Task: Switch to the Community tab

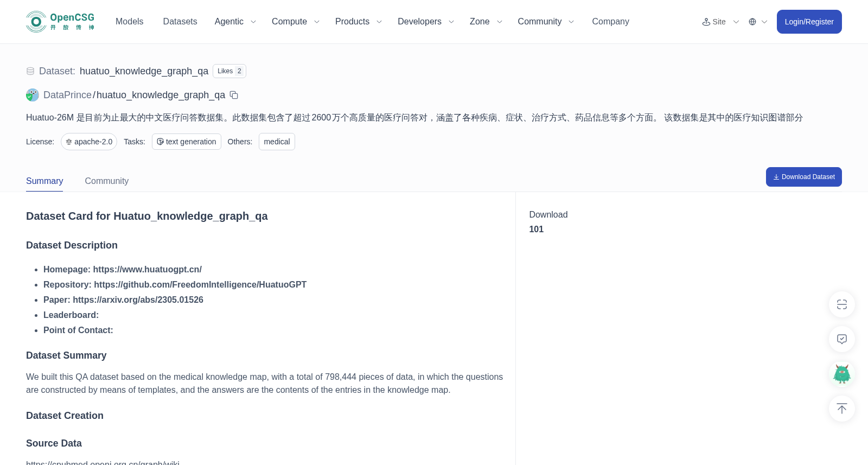Action: point(107,181)
